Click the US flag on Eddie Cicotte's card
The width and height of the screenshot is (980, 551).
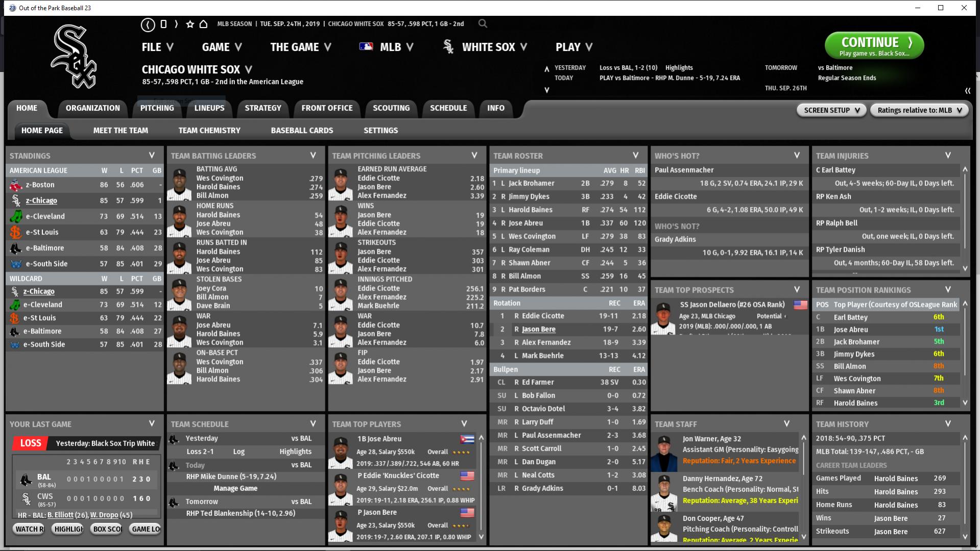(x=467, y=476)
